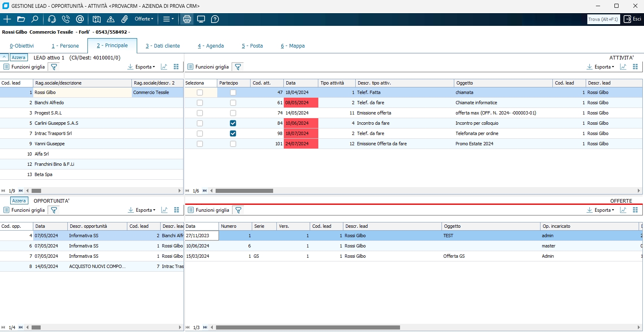Collapse the lead panel with chevron button
Screen dimensions: 644x332
[4, 57]
